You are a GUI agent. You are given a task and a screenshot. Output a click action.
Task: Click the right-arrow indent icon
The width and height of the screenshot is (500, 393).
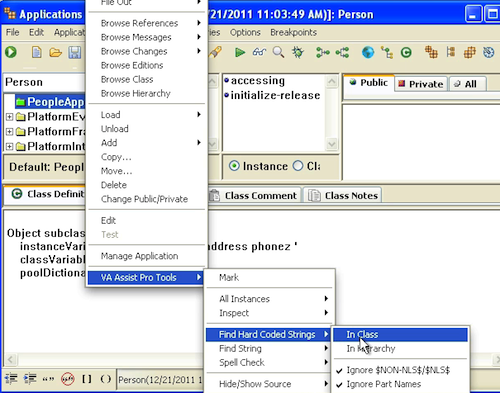click(30, 379)
